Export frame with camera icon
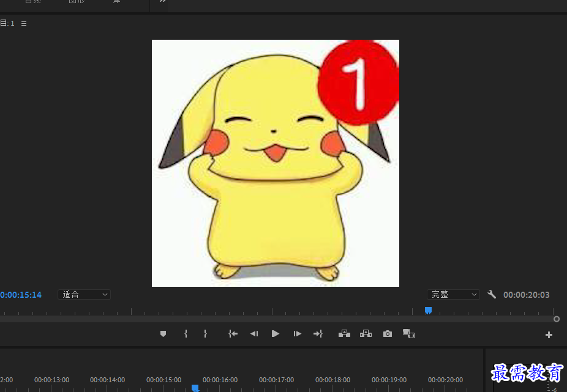 pyautogui.click(x=387, y=334)
